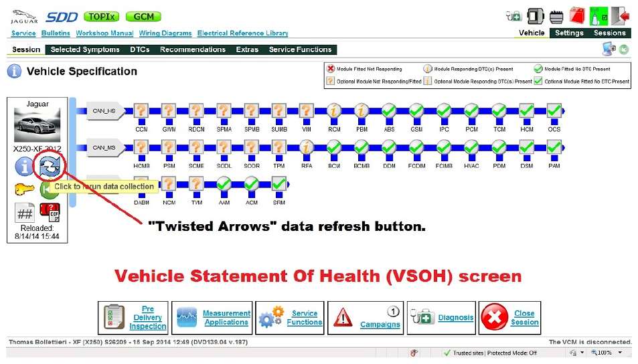Image resolution: width=638 pixels, height=364 pixels.
Task: Select the PBM module DTC icon
Action: click(362, 110)
